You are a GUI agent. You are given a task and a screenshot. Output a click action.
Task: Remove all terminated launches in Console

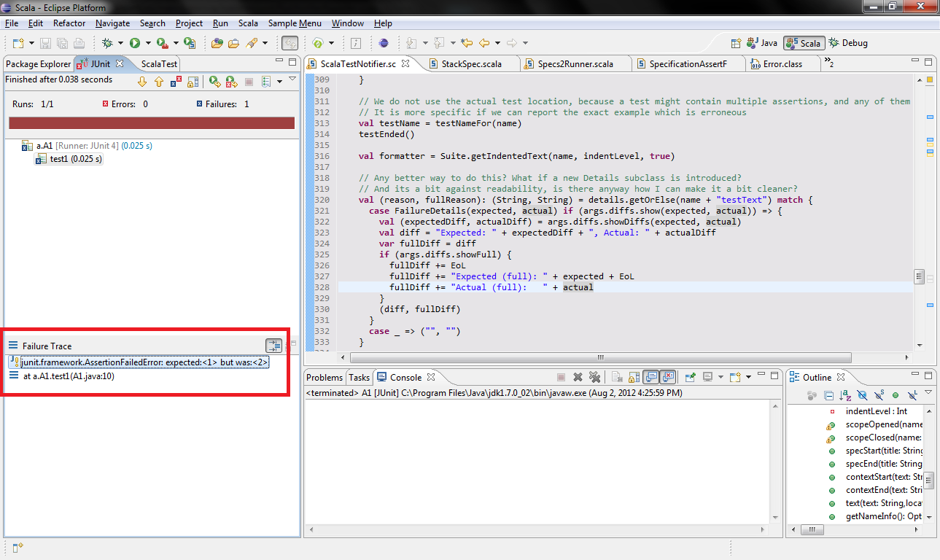pos(594,377)
